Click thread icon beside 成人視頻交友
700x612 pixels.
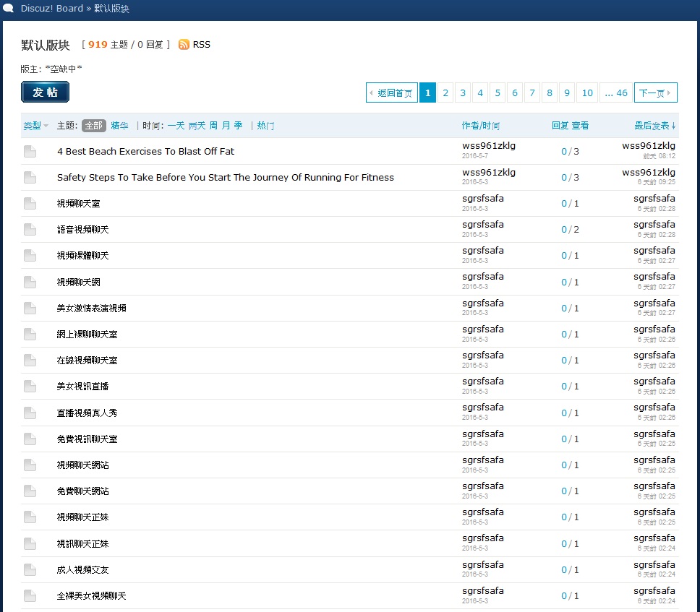point(30,569)
